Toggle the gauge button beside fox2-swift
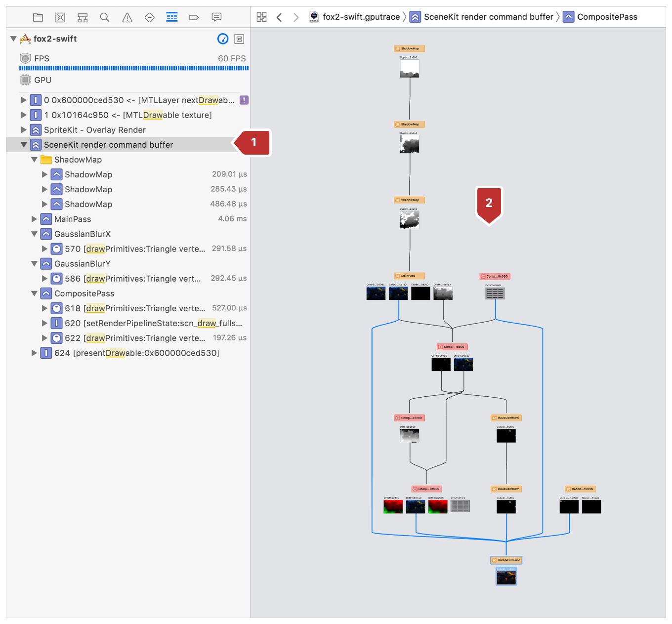 [x=223, y=39]
